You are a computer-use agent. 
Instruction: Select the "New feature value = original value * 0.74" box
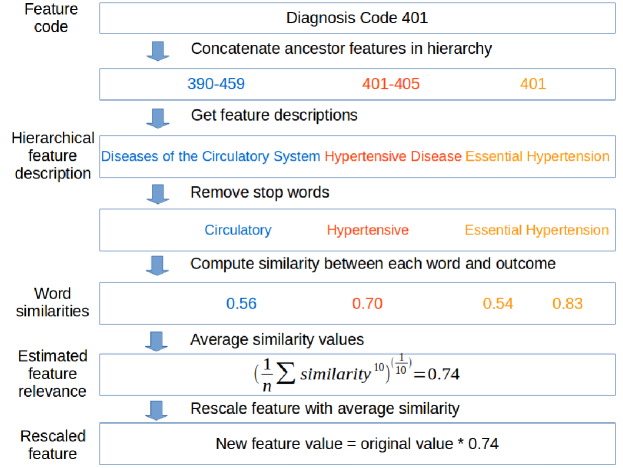[x=357, y=444]
